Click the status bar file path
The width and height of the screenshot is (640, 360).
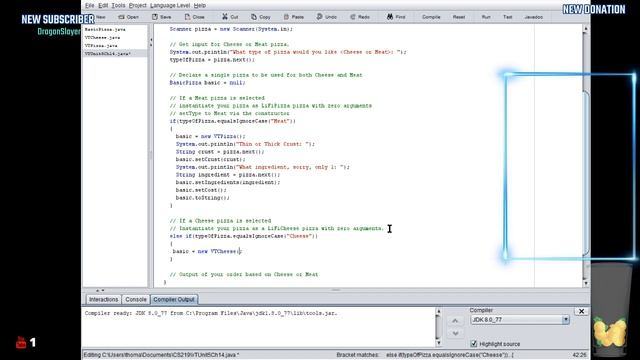click(162, 355)
